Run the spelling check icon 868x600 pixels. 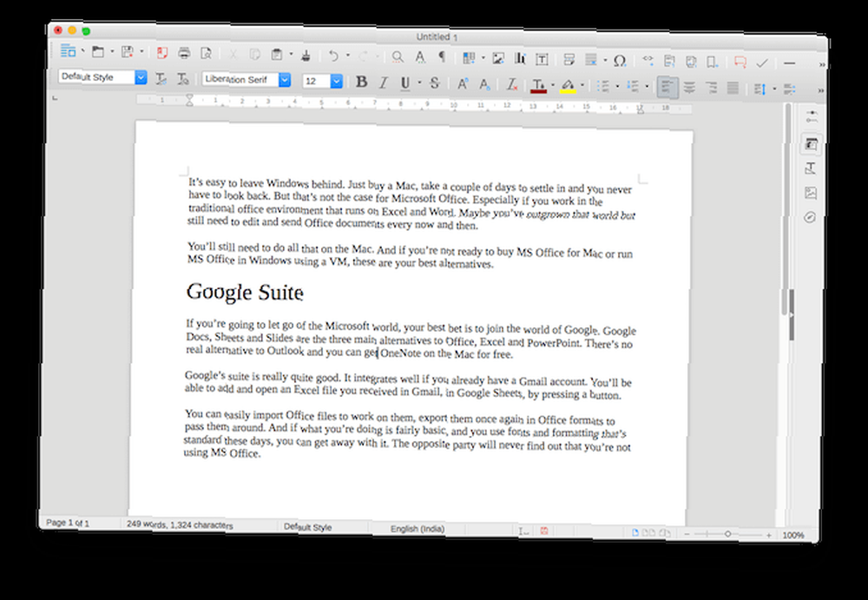click(420, 57)
